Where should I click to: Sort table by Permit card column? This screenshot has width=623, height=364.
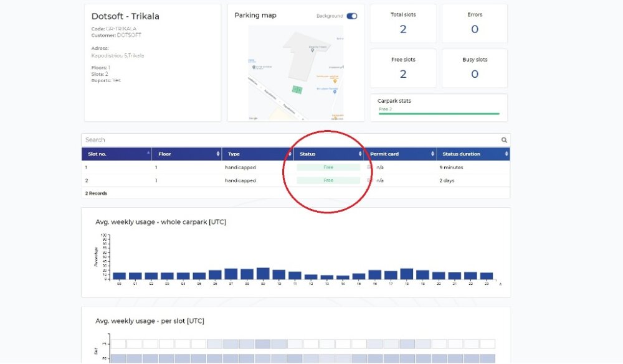[x=400, y=154]
